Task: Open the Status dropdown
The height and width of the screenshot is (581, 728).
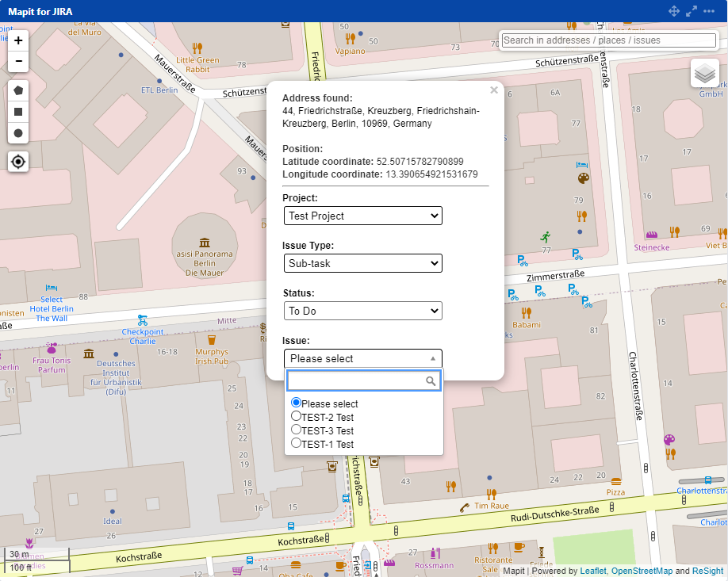Action: click(362, 311)
